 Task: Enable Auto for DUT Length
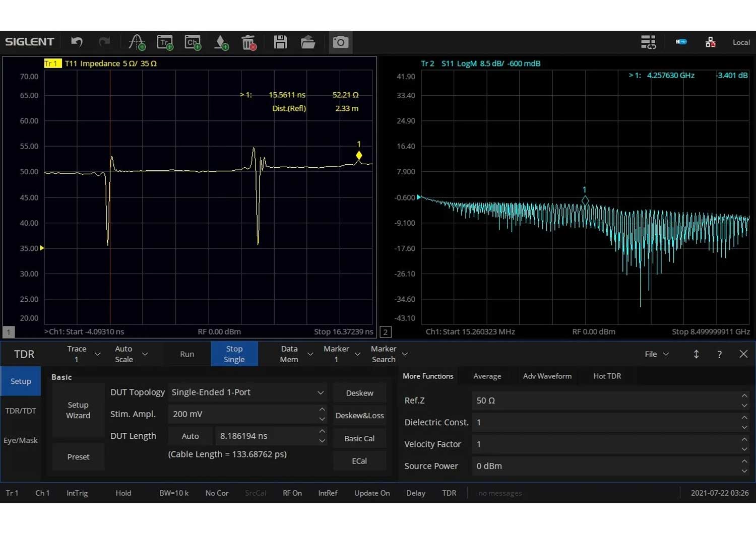(x=190, y=436)
